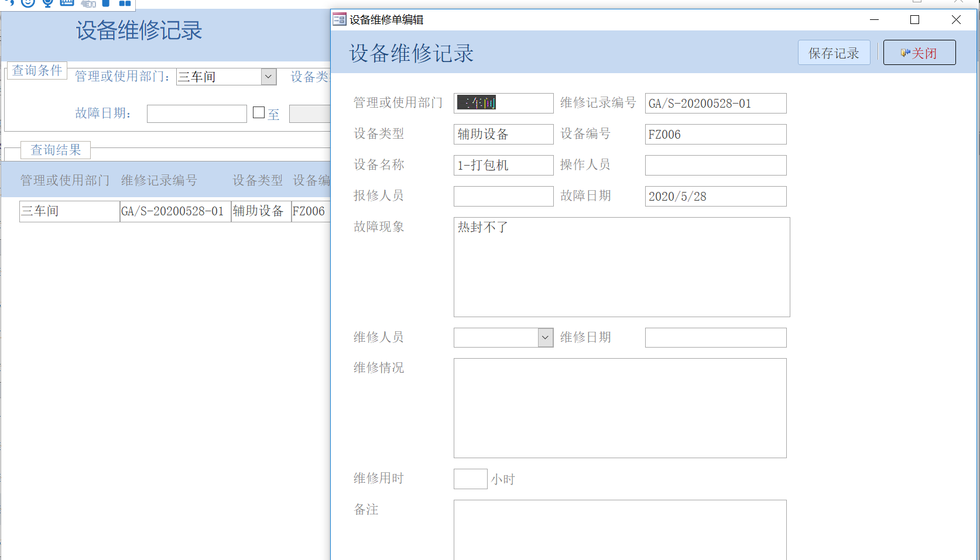Click the 设备名称 field with 1-打包机
The image size is (980, 560).
(503, 165)
